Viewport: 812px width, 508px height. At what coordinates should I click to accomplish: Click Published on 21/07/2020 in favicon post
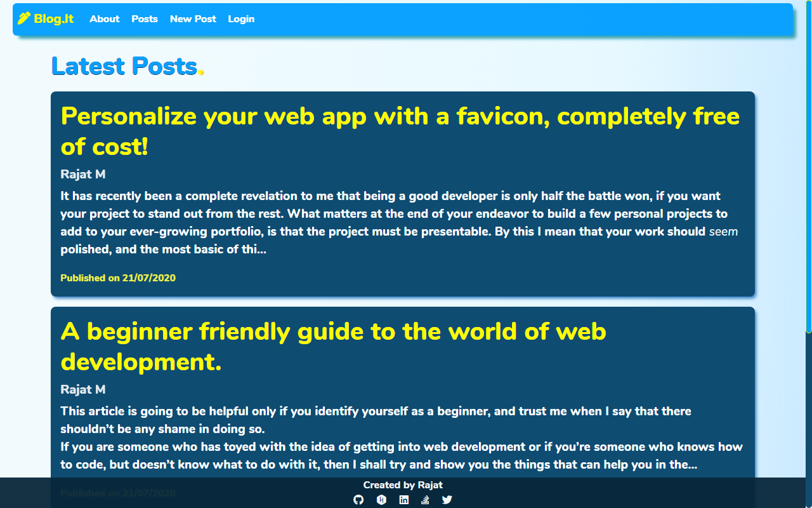pos(118,278)
